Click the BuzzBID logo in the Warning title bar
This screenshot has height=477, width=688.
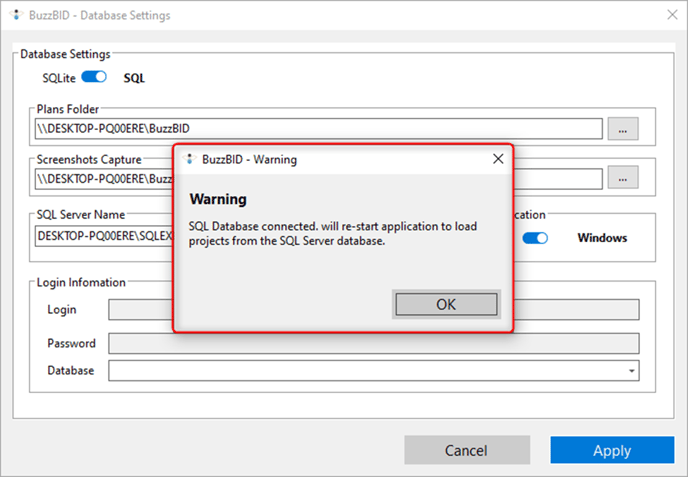190,159
